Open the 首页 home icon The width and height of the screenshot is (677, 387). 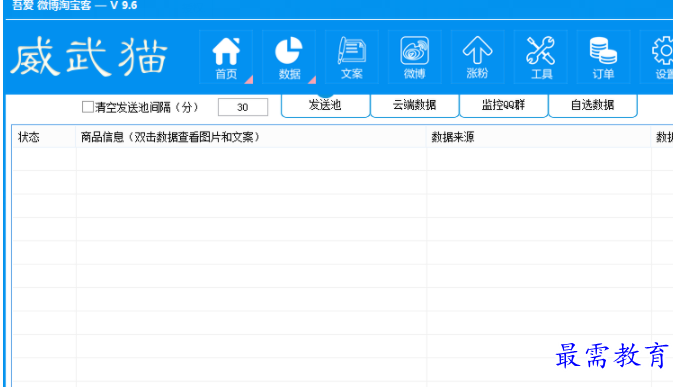click(226, 57)
